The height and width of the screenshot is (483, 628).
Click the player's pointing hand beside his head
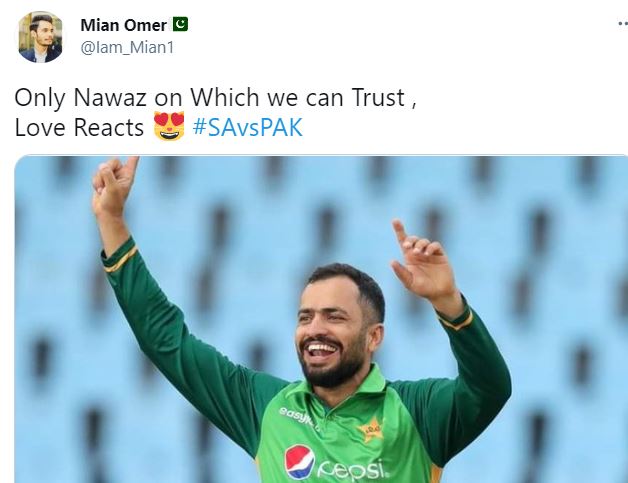(423, 260)
